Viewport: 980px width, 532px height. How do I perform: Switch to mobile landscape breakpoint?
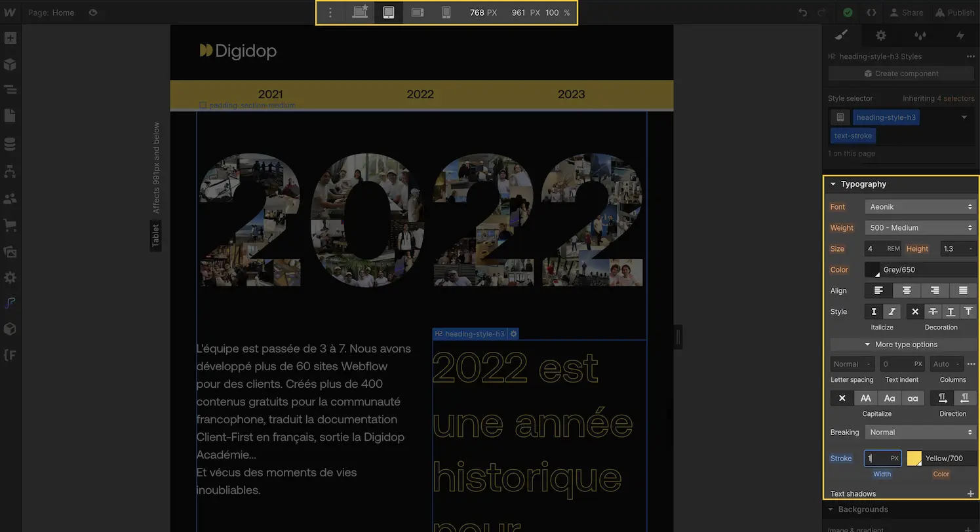[x=418, y=12]
